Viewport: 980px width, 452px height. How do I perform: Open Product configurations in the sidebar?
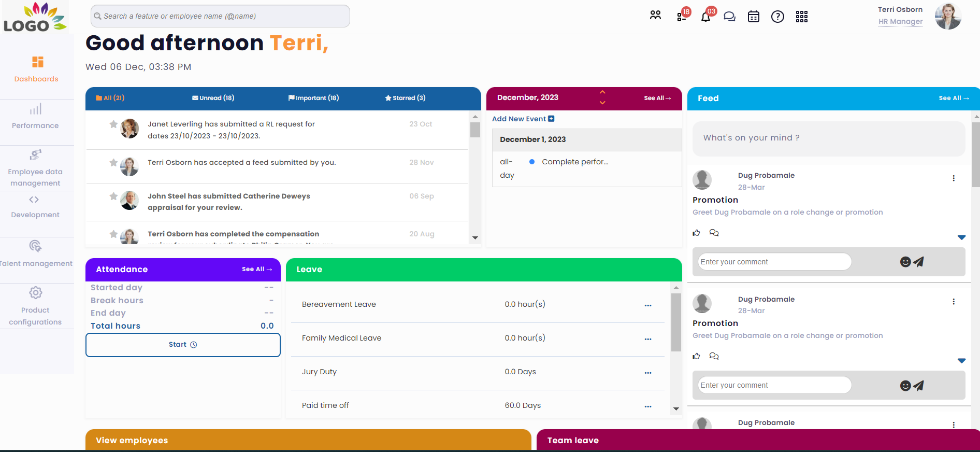pos(35,306)
